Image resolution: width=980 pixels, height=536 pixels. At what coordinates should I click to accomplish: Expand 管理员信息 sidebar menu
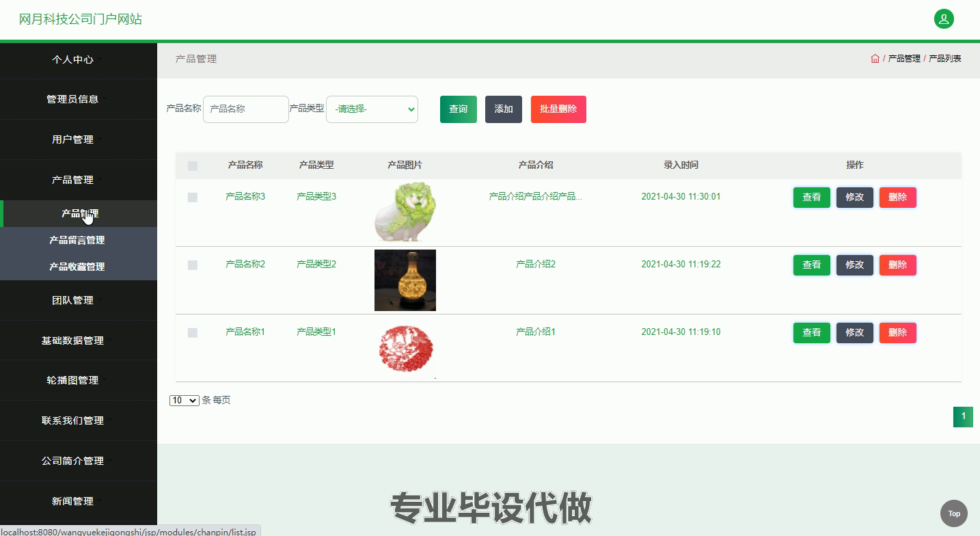[78, 99]
